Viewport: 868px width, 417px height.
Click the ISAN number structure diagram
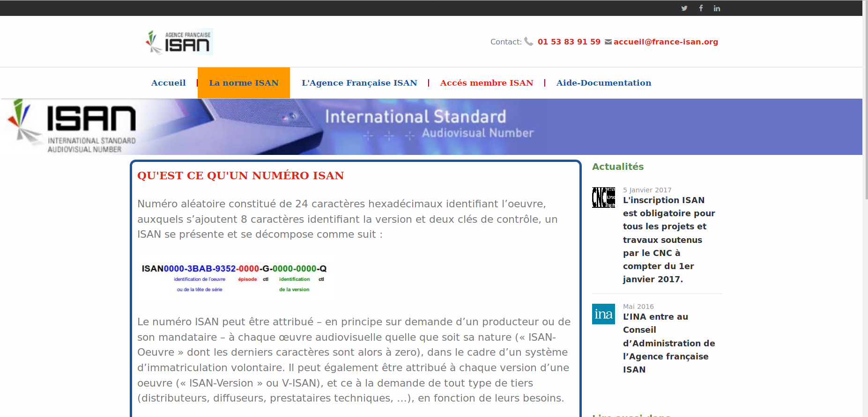coord(234,278)
